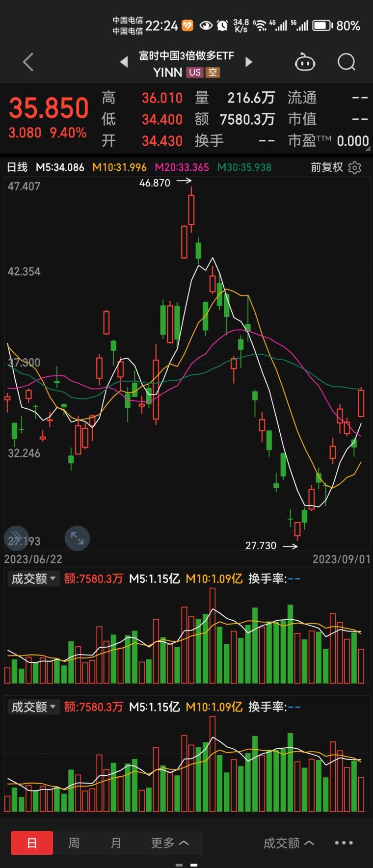The image size is (373, 868).
Task: Tap the M10:31.996 moving average label
Action: (119, 167)
